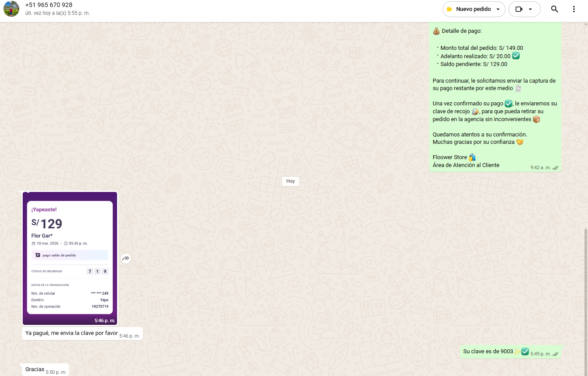The width and height of the screenshot is (588, 376).
Task: Click the last seen status text
Action: [58, 14]
